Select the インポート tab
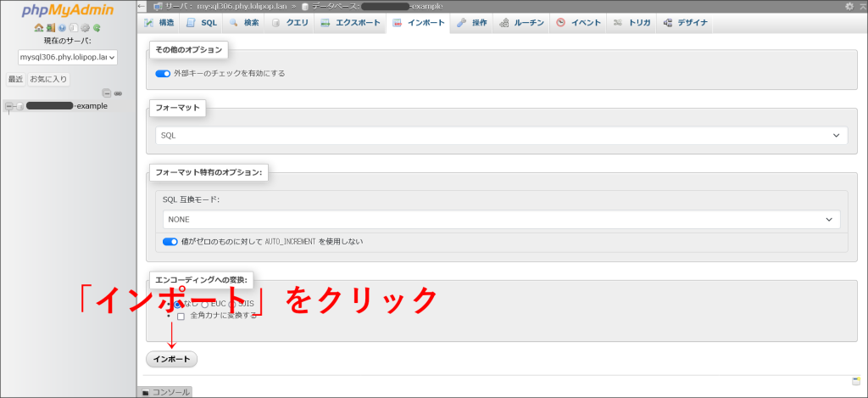The image size is (868, 398). pyautogui.click(x=419, y=23)
